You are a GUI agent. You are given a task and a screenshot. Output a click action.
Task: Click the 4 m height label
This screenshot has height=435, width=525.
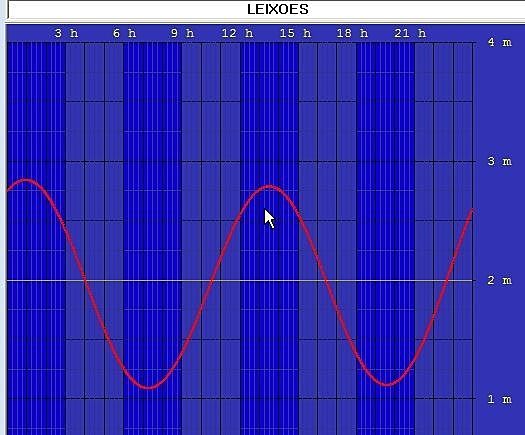click(x=500, y=43)
